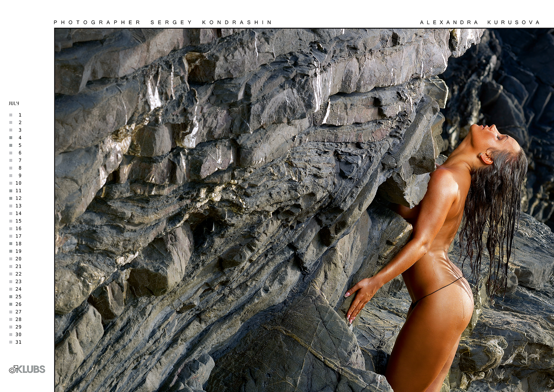Viewport: 554px width, 392px height.
Task: Click date number 22
Action: tap(18, 274)
